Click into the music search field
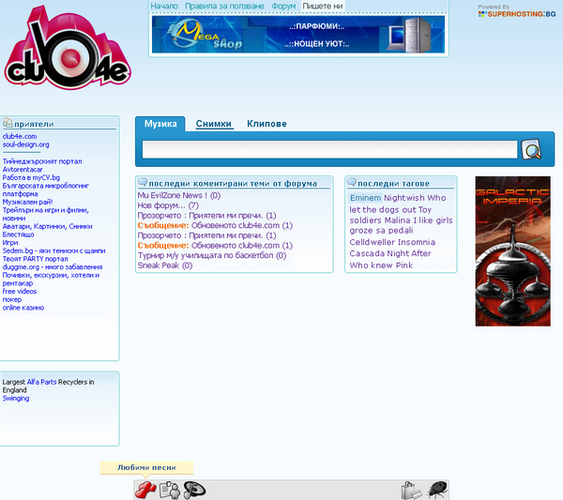 329,149
